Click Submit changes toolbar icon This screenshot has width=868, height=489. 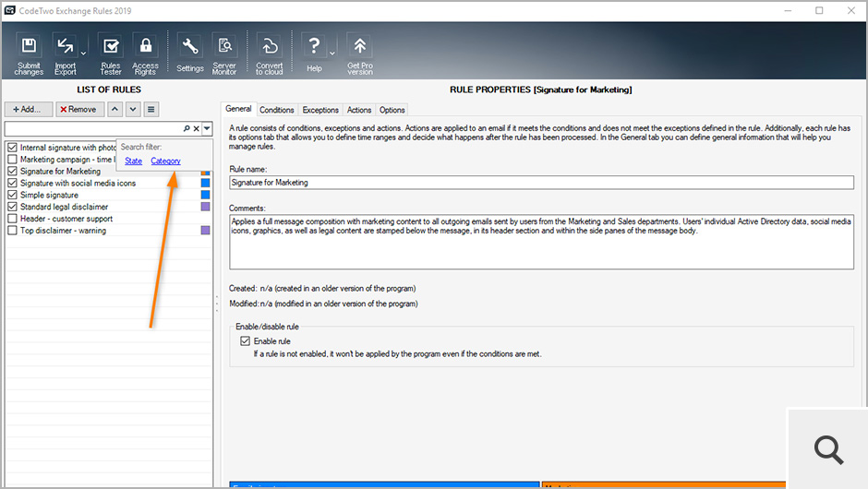coord(29,54)
